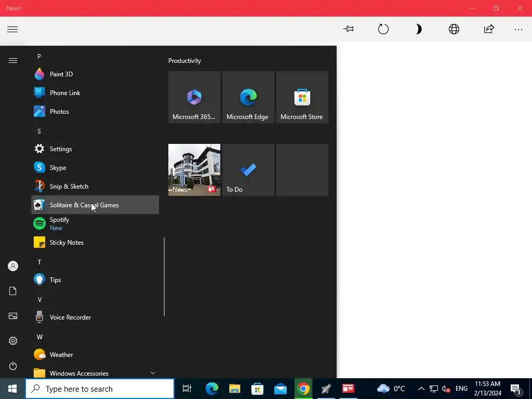The image size is (532, 399).
Task: Refresh the News feed
Action: 383,29
